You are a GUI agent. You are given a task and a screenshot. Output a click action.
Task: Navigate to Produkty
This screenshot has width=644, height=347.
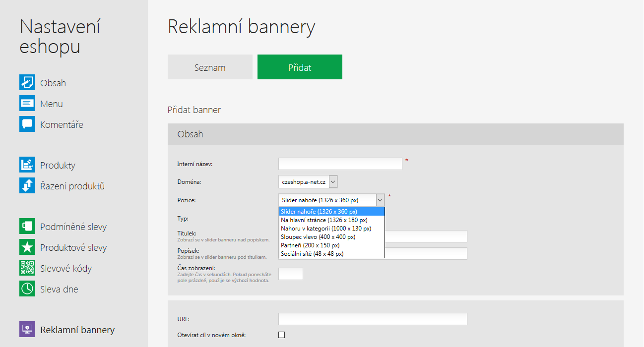click(58, 165)
